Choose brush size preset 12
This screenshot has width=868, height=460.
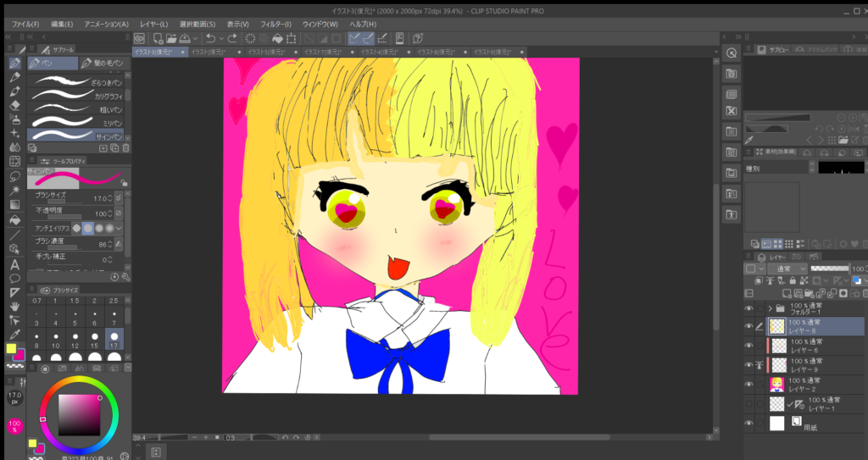(75, 340)
